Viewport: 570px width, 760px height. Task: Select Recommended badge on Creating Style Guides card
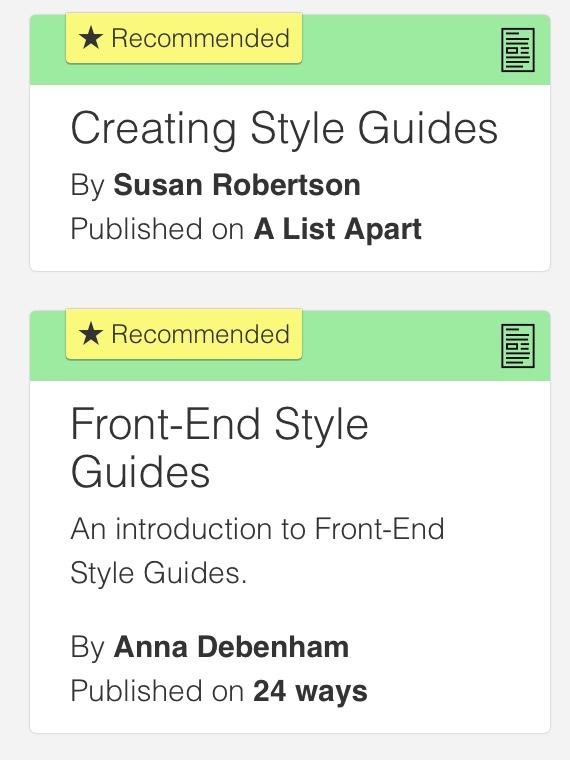(x=184, y=38)
